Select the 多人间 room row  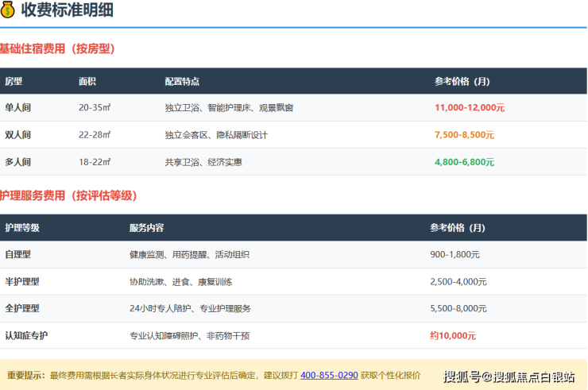pyautogui.click(x=17, y=162)
